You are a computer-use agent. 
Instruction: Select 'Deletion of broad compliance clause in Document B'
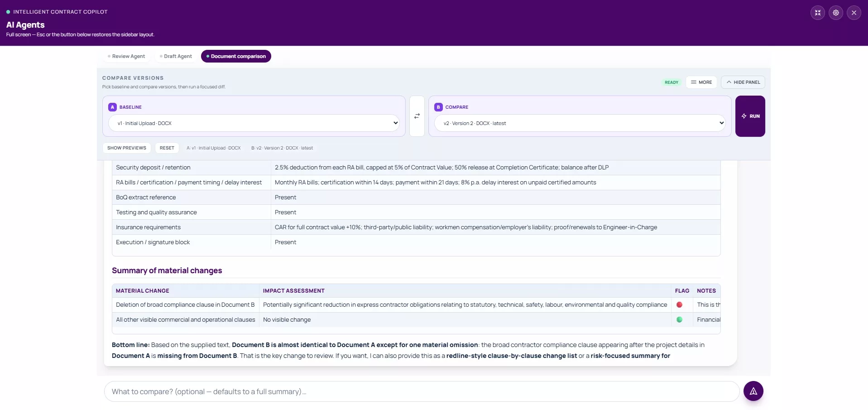pyautogui.click(x=185, y=305)
